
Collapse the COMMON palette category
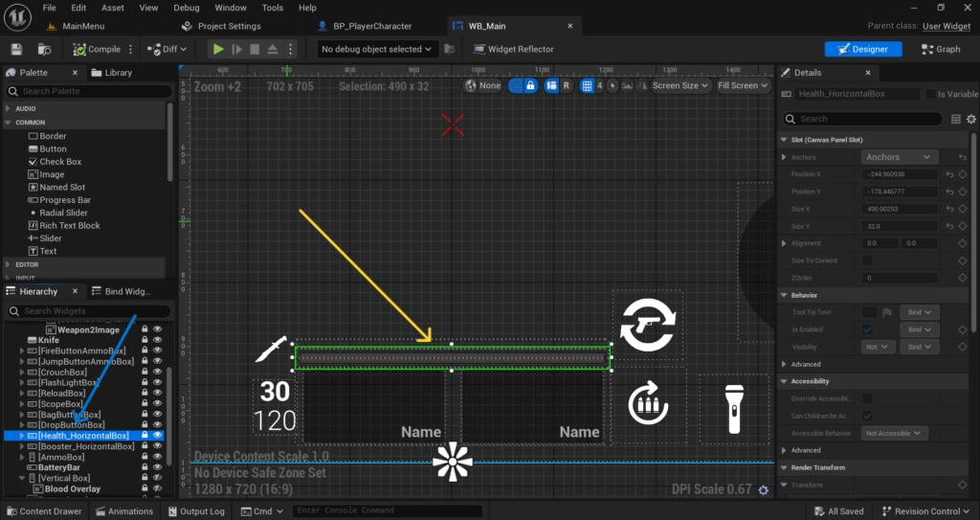(8, 123)
